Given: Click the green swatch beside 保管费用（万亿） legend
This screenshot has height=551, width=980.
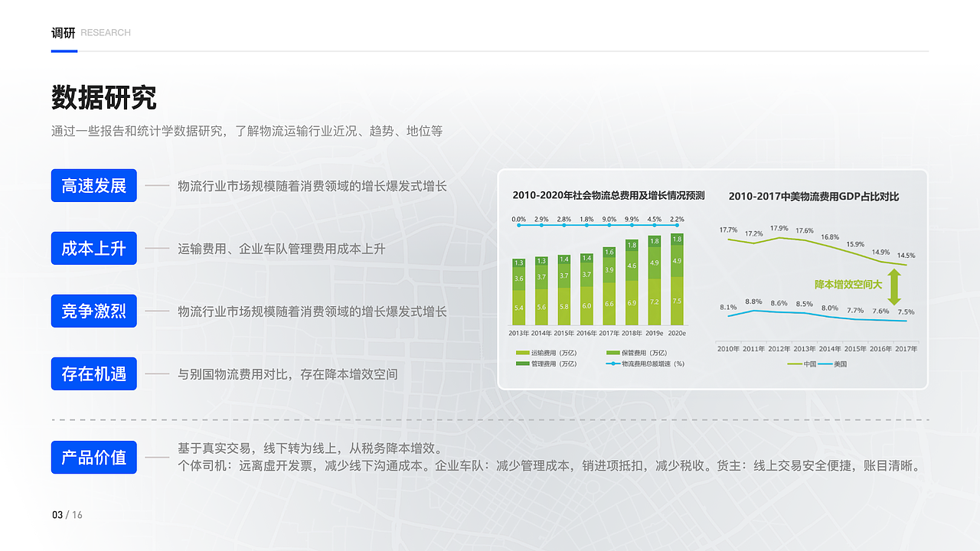Looking at the screenshot, I should click(x=612, y=353).
